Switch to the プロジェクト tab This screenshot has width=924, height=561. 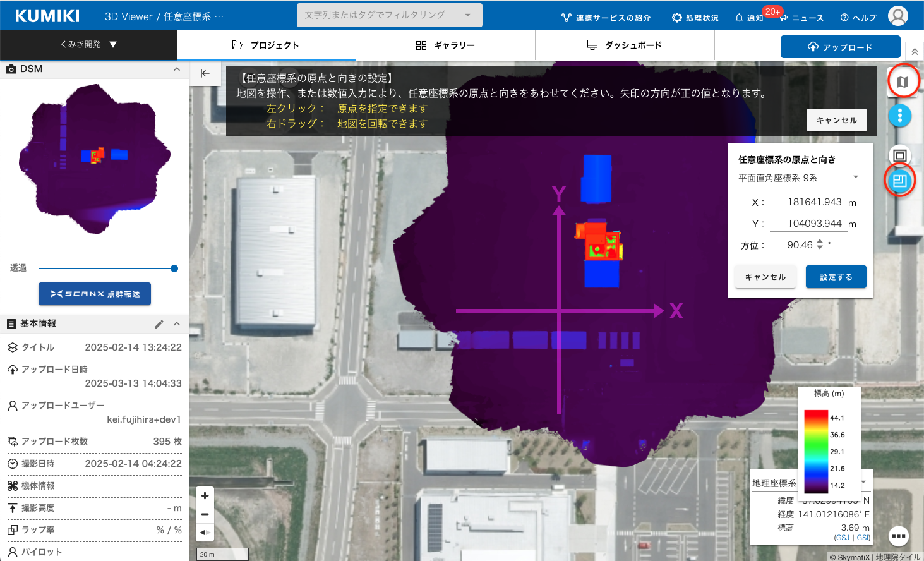coord(266,45)
